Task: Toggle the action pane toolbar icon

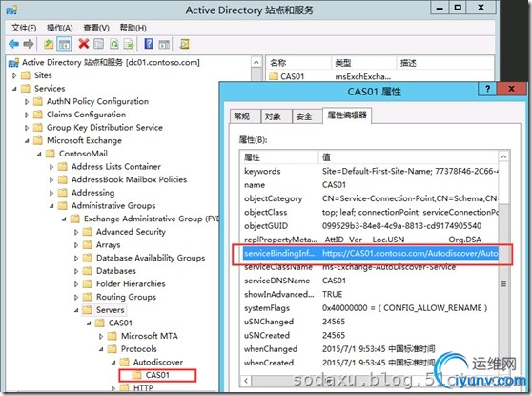Action: [164, 44]
